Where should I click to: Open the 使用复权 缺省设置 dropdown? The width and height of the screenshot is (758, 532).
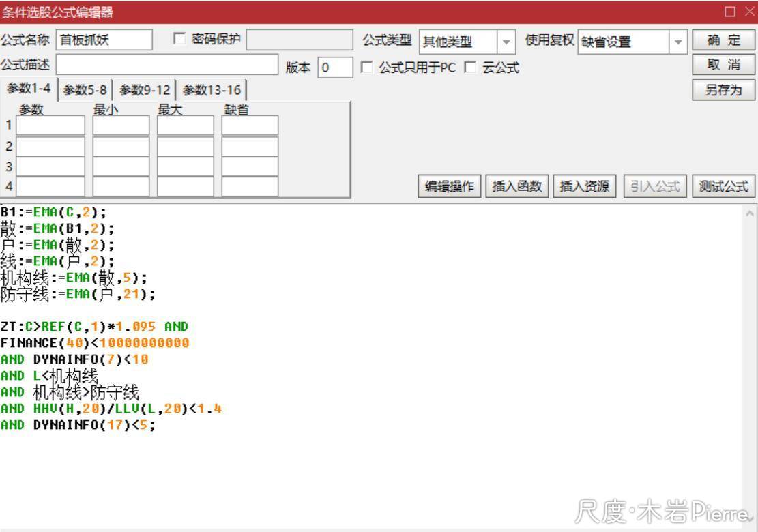[x=677, y=42]
